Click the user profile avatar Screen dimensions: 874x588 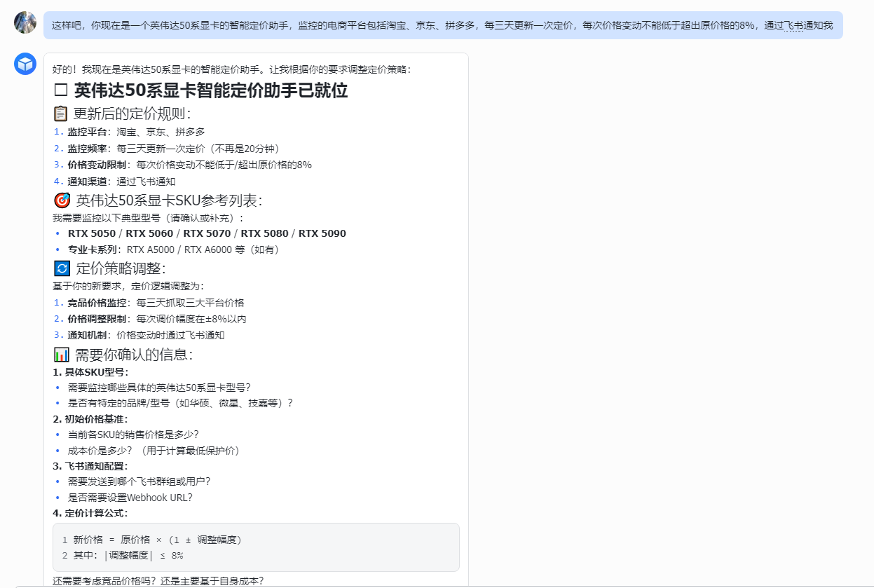[x=25, y=22]
